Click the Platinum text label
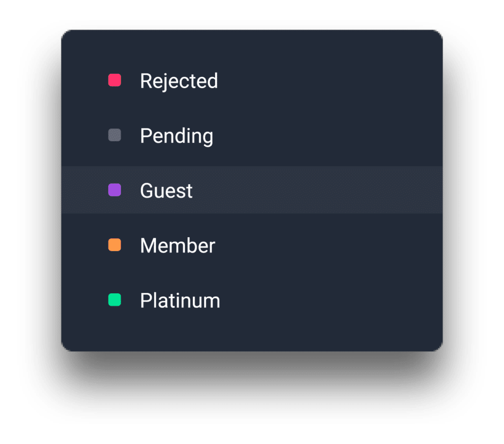504x444 pixels. click(180, 300)
